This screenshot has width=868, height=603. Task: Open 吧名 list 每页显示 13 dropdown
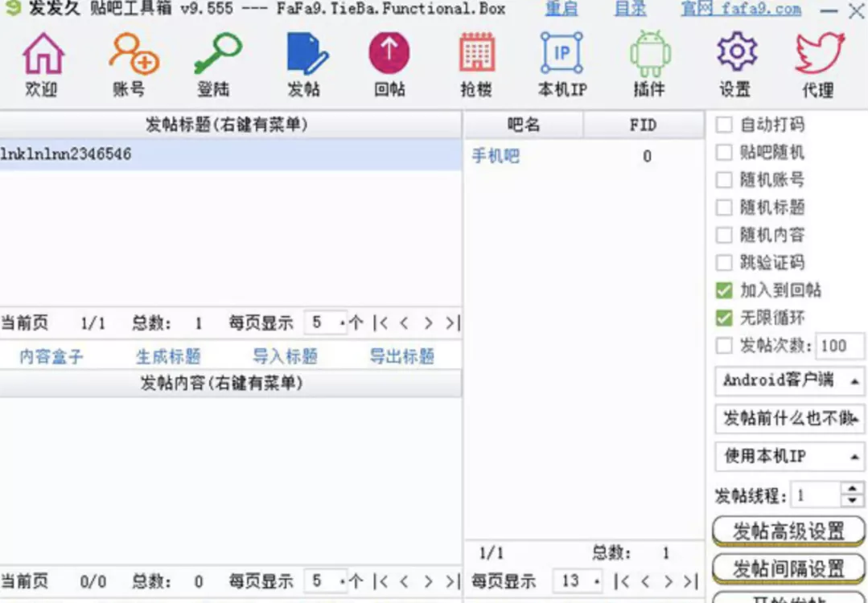(578, 580)
